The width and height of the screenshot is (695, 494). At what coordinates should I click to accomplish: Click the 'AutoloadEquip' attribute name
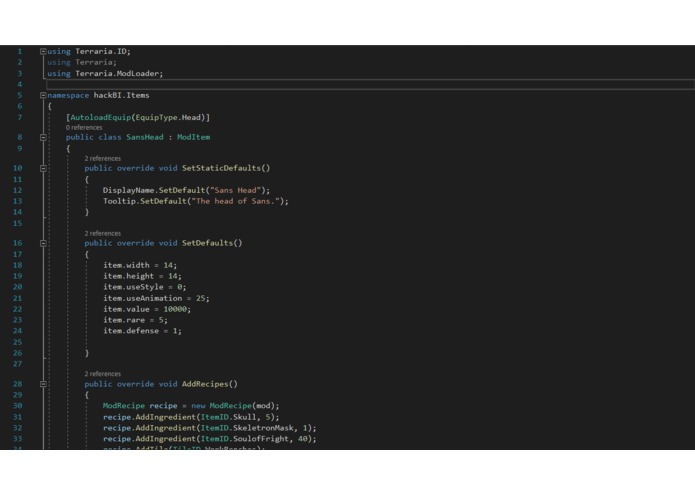[100, 117]
